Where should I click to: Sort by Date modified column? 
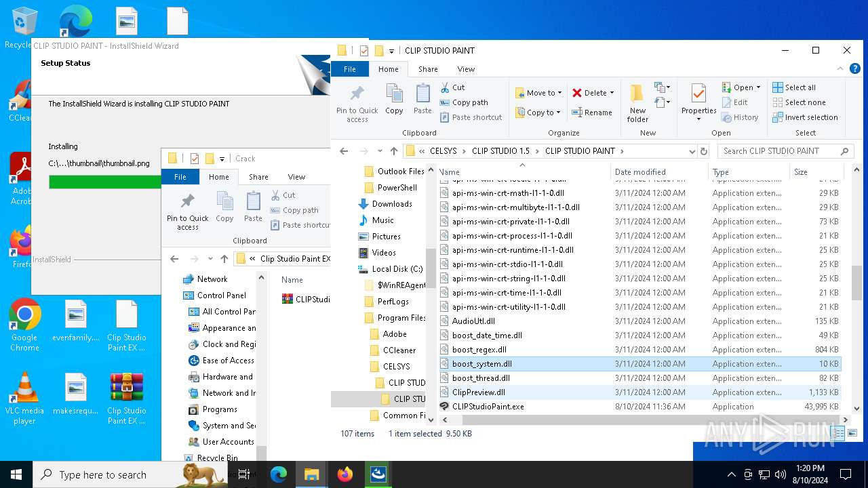coord(659,172)
